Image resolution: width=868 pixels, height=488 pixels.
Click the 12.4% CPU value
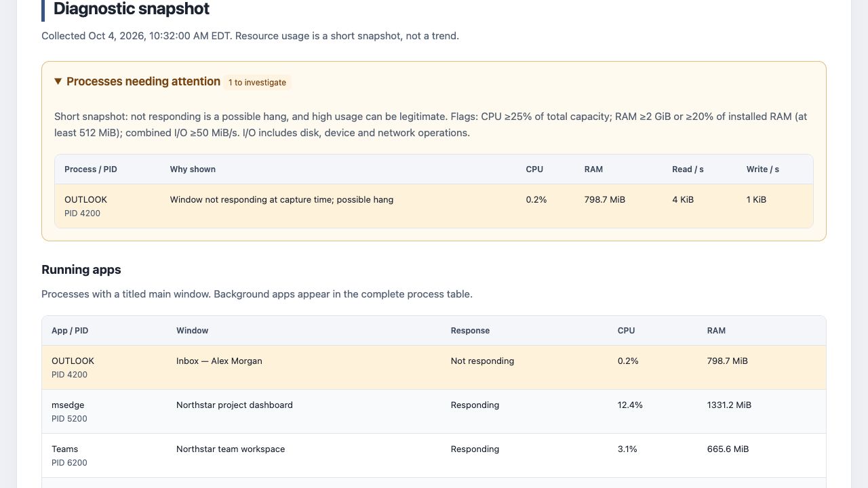coord(630,405)
